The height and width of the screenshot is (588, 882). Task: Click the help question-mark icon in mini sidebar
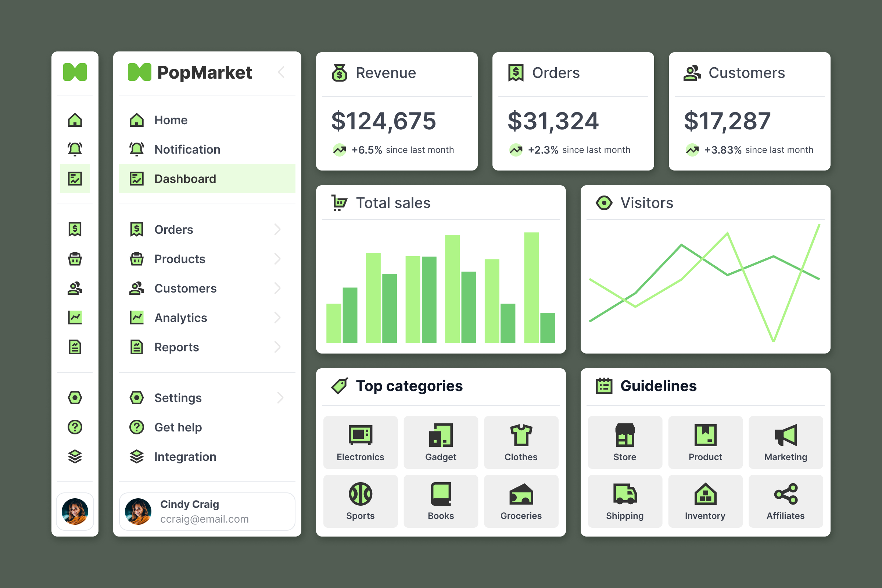(75, 427)
